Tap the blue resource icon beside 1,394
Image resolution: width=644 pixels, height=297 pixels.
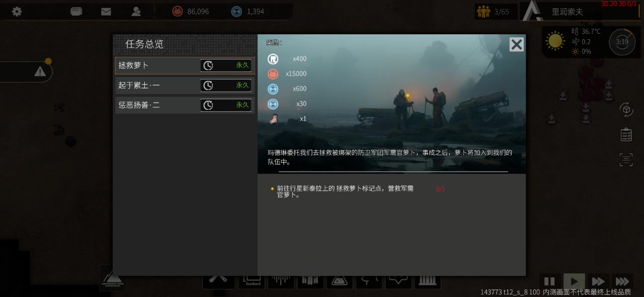236,11
